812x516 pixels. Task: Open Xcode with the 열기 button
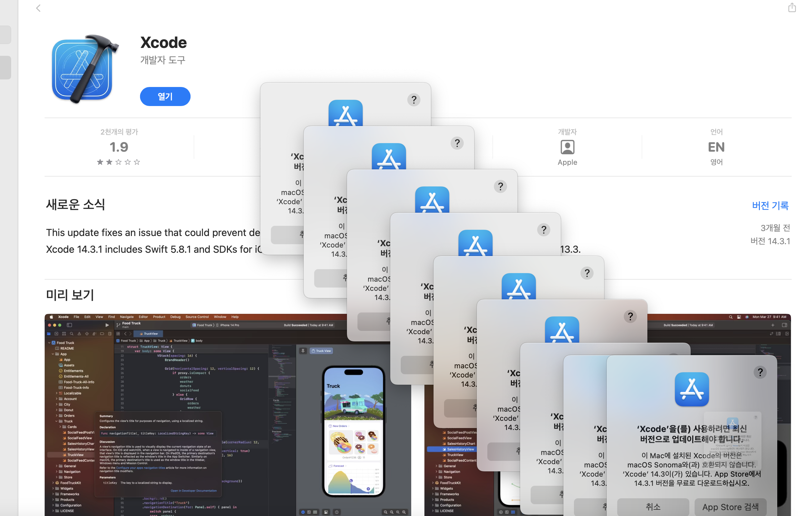coord(165,97)
